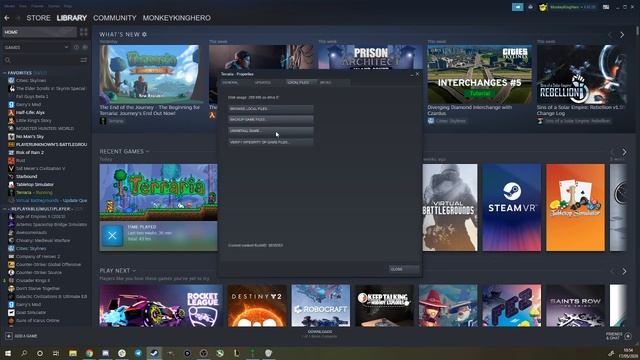Open the MONKEYKINGHERO profile menu
640x360 pixels.
click(x=177, y=18)
